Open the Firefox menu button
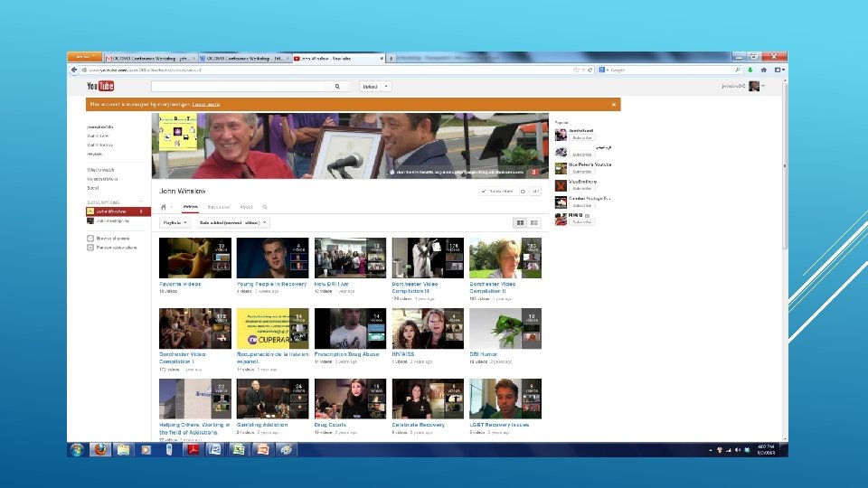Viewport: 868px width, 488px height. 85,56
